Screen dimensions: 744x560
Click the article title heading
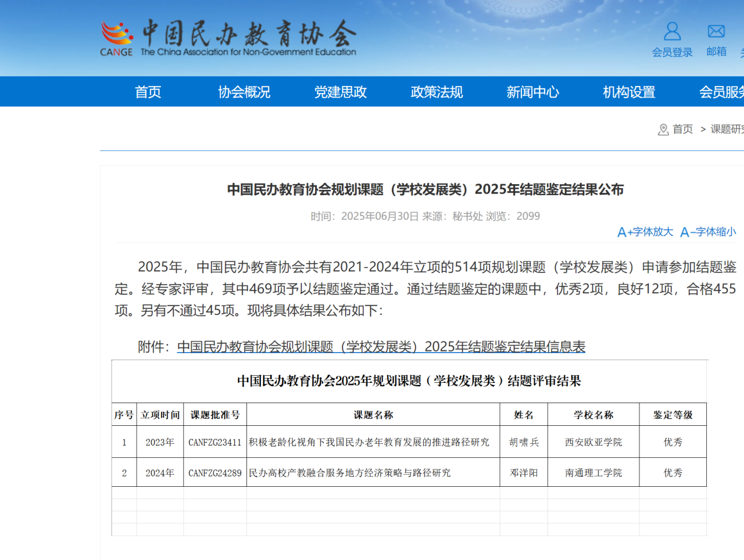tap(425, 189)
